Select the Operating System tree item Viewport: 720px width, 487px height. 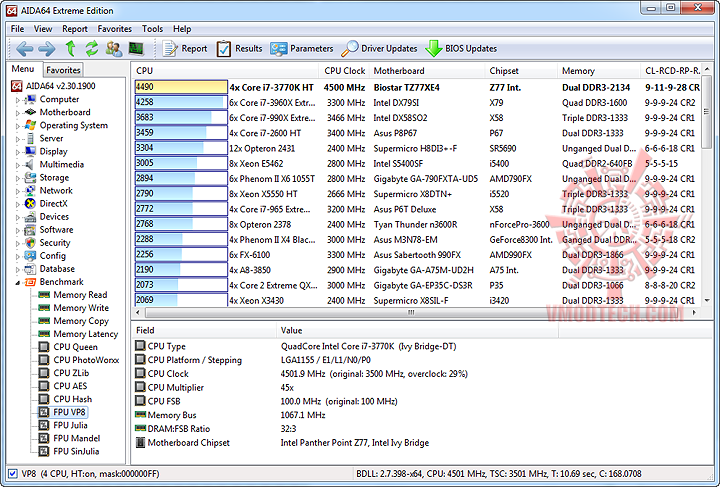[x=73, y=125]
